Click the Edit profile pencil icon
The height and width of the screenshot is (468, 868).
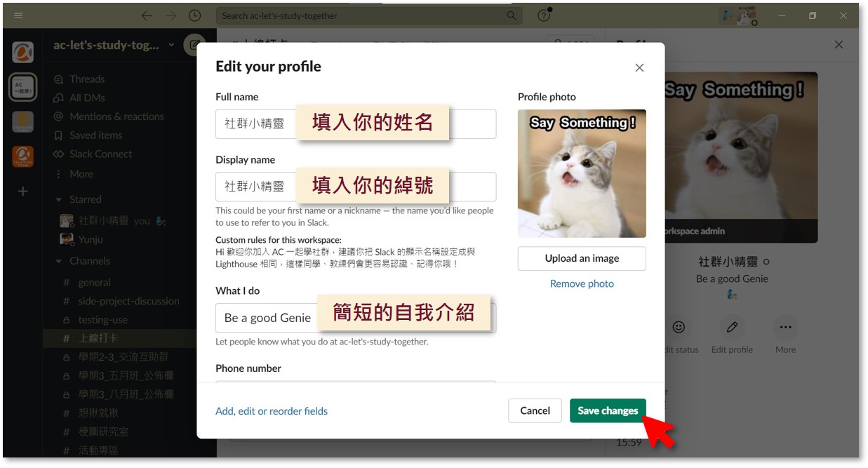pos(732,327)
